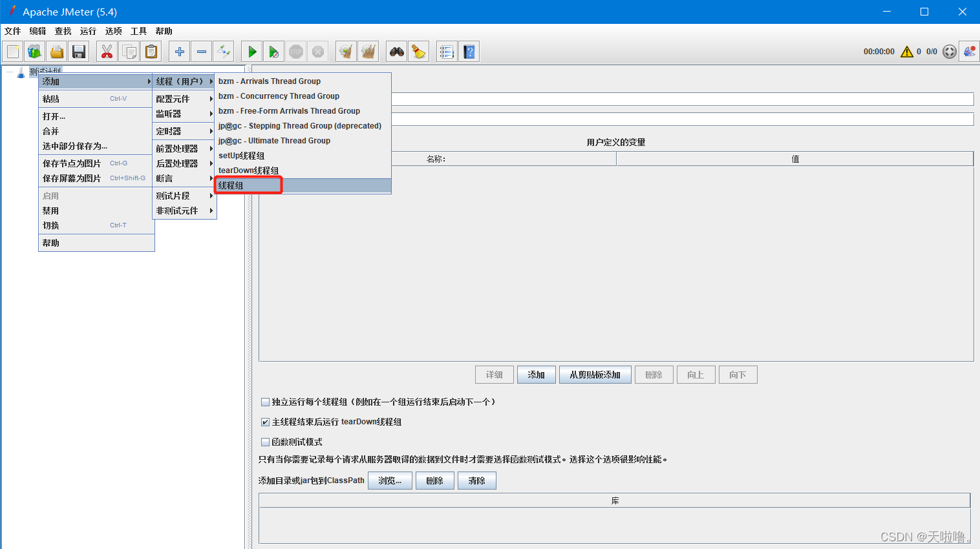Expand the 断言 submenu
The height and width of the screenshot is (549, 980).
pyautogui.click(x=184, y=178)
